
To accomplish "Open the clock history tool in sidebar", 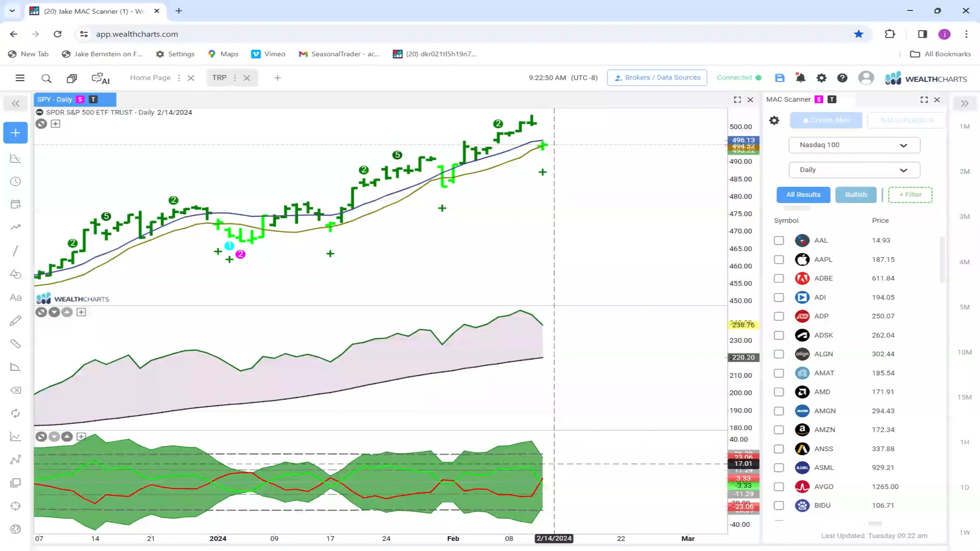I will [x=15, y=182].
